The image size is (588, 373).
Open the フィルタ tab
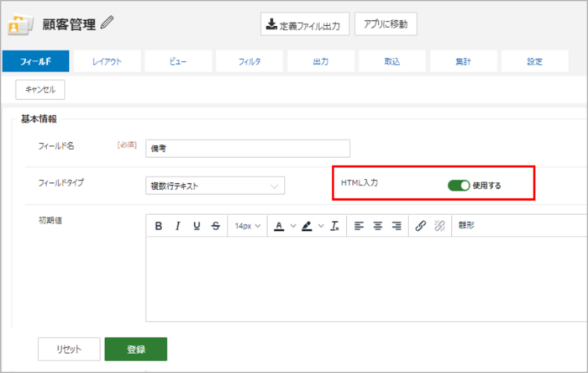(249, 61)
